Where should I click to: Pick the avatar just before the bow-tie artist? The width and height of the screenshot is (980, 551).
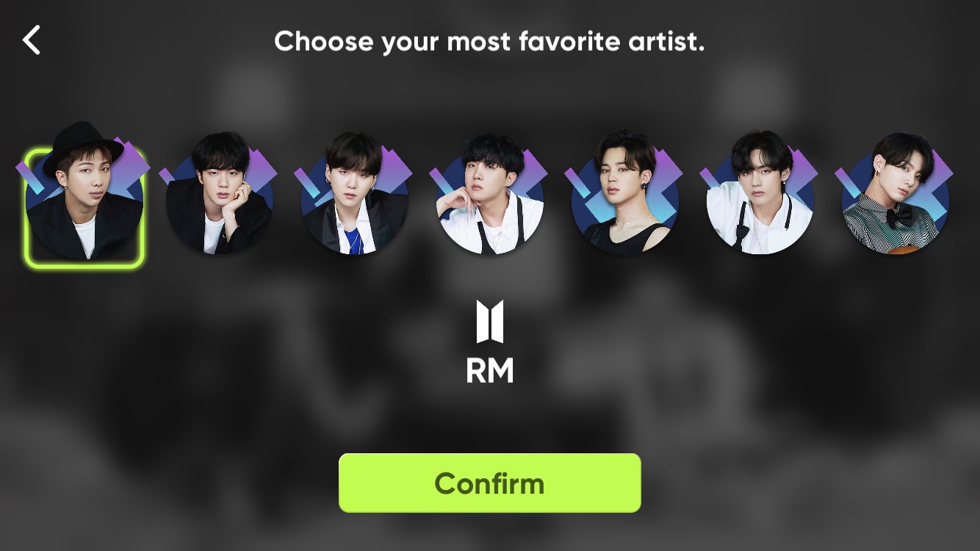(760, 195)
